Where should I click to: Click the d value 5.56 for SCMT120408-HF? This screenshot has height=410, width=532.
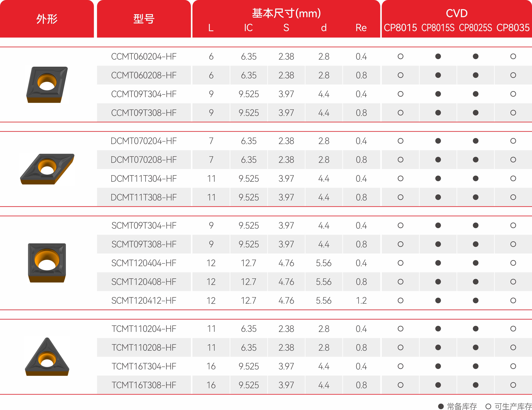[x=324, y=282]
